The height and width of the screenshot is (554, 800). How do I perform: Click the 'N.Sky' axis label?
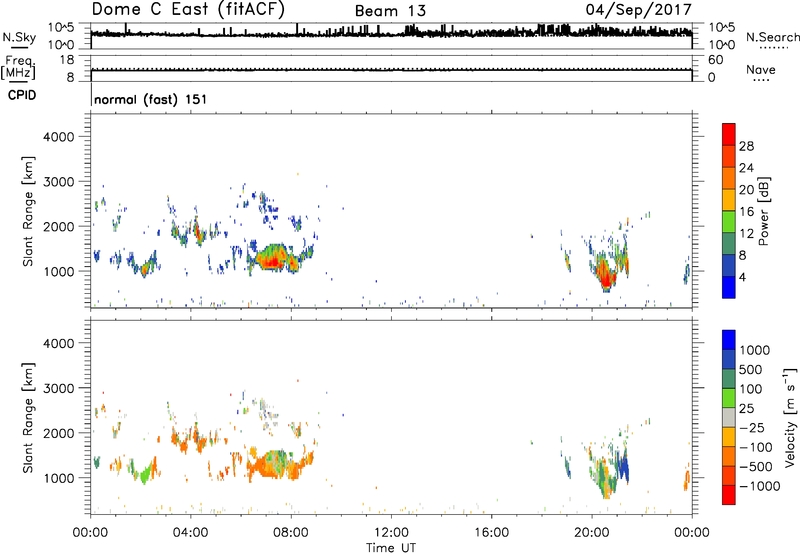click(x=19, y=37)
